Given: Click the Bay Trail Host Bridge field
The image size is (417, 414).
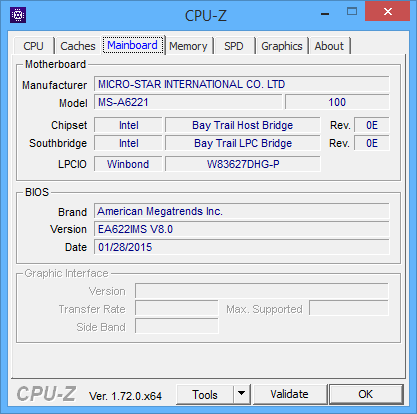Looking at the screenshot, I should (x=243, y=125).
